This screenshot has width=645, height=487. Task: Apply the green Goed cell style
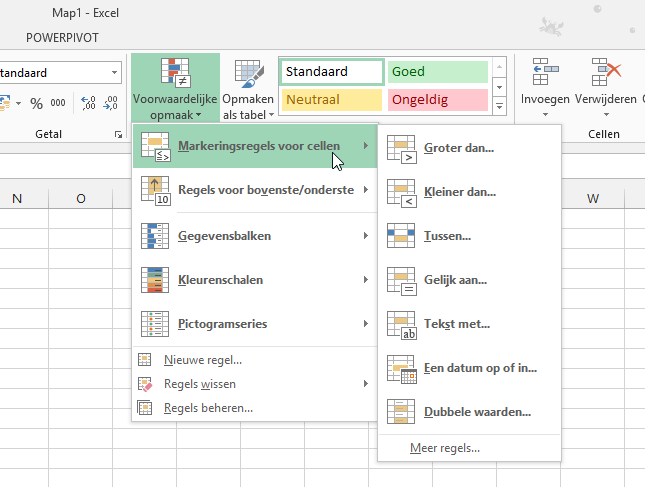click(437, 72)
